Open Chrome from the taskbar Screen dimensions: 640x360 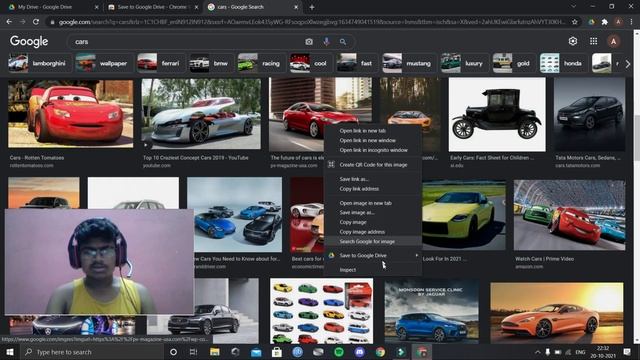click(x=380, y=352)
